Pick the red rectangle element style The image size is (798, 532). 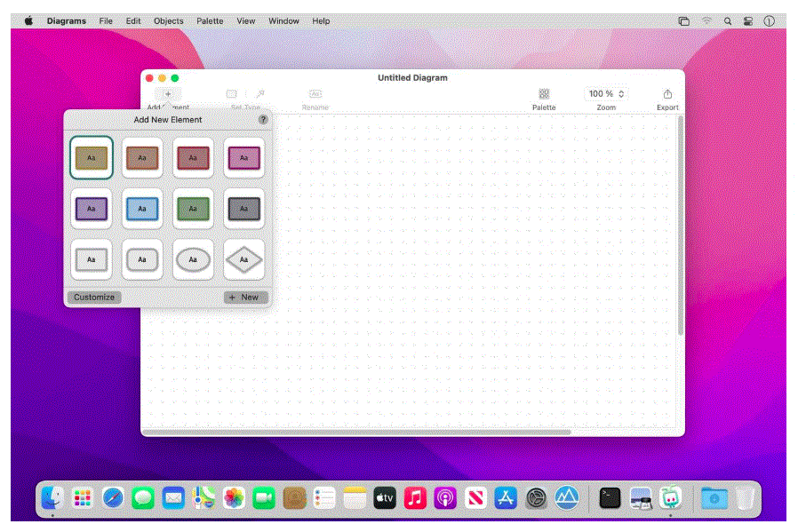pos(193,158)
